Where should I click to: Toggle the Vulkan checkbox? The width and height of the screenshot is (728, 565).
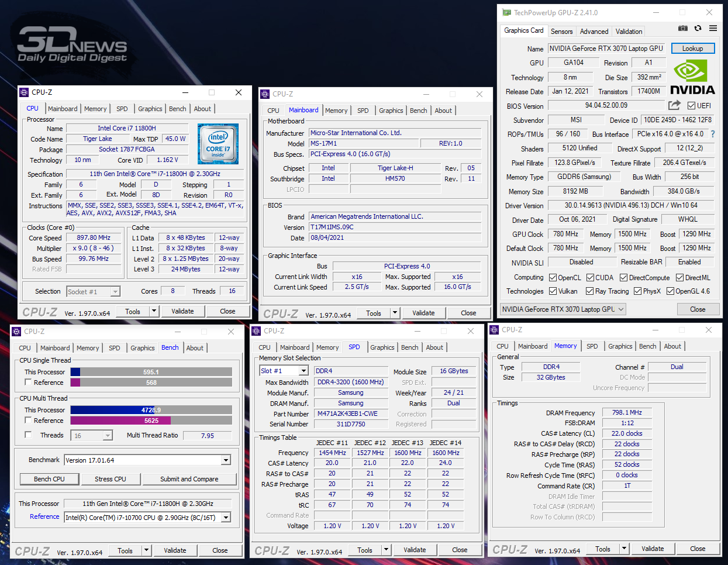[x=553, y=291]
